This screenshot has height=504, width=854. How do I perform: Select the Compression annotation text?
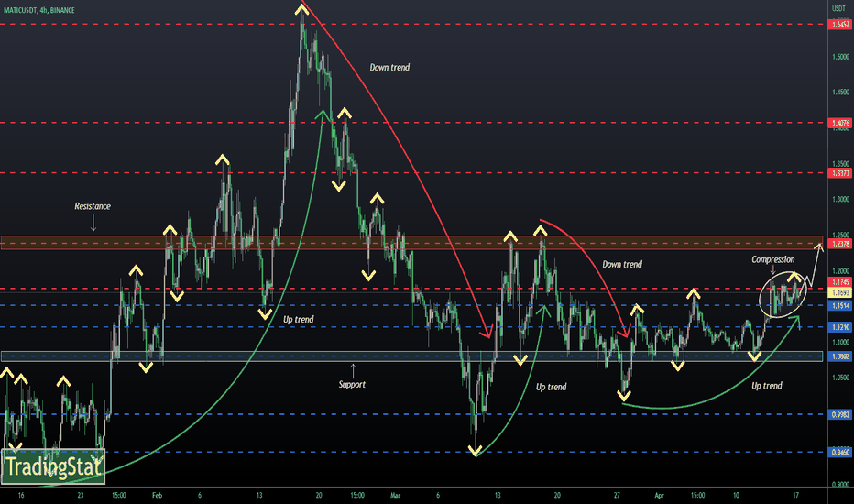coord(772,259)
